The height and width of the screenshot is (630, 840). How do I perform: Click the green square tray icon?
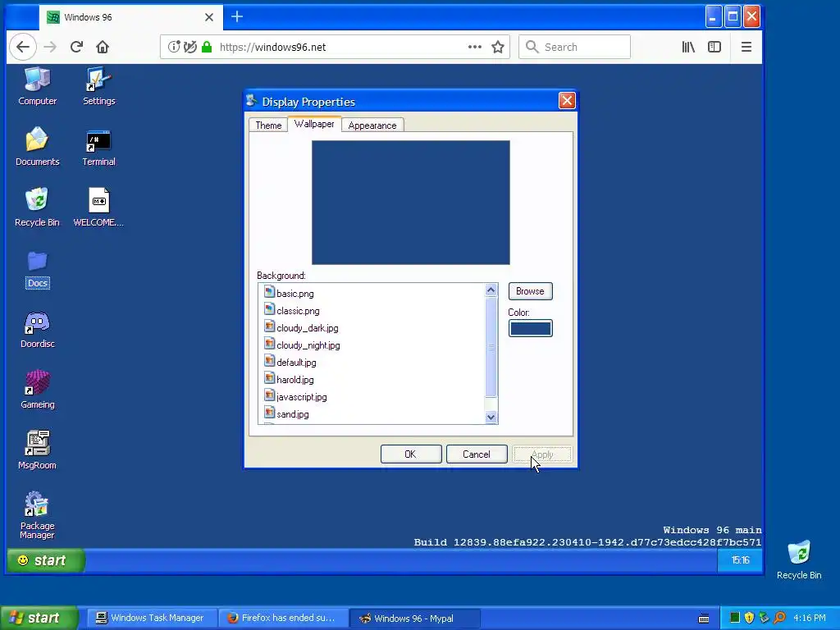[x=734, y=619]
